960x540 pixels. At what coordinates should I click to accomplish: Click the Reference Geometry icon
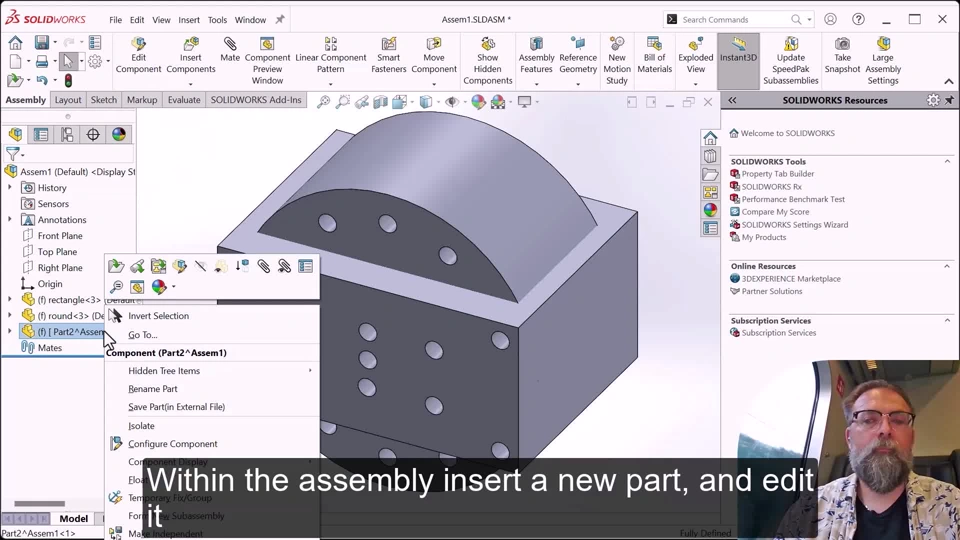tap(577, 44)
